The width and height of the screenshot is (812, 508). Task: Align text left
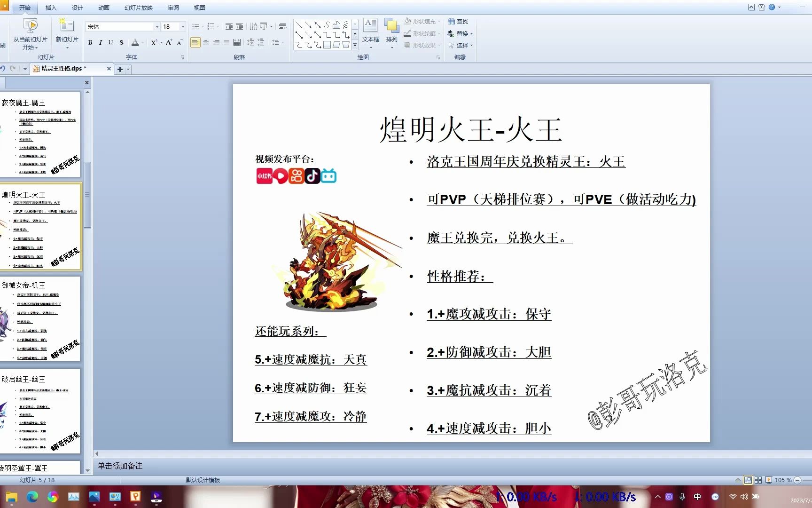click(195, 42)
